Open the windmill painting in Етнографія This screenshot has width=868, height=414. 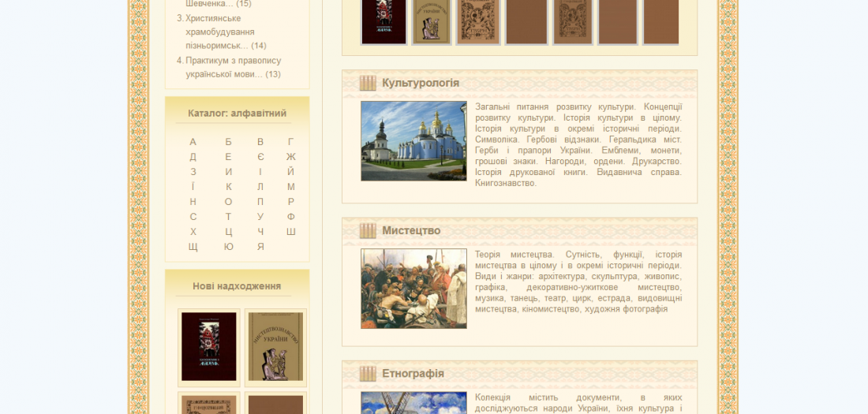pos(413,403)
